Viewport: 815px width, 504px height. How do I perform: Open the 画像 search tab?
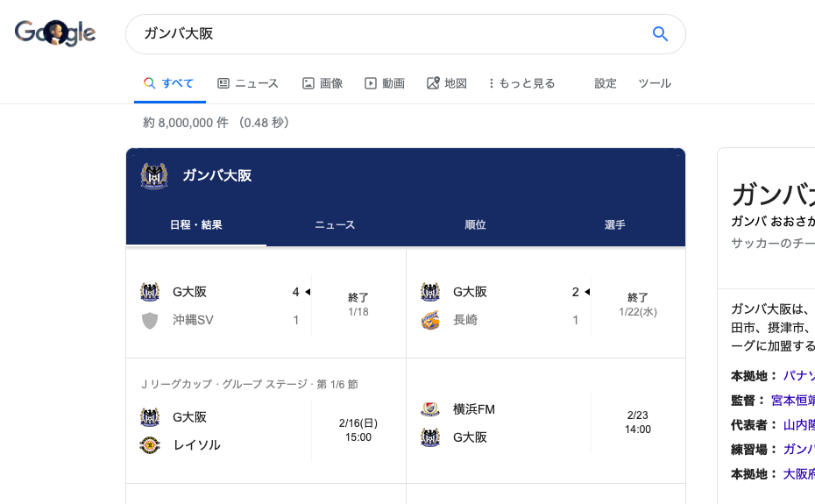tap(322, 83)
